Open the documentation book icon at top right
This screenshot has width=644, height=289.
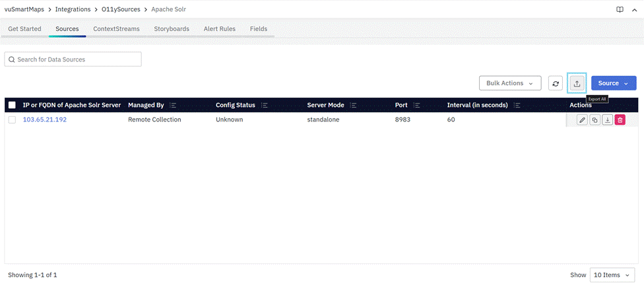(620, 10)
